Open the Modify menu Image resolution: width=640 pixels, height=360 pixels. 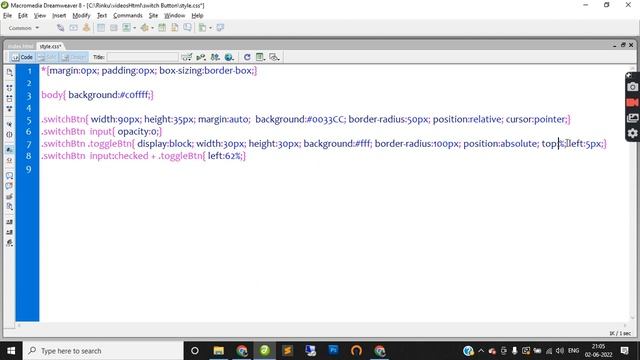[81, 16]
